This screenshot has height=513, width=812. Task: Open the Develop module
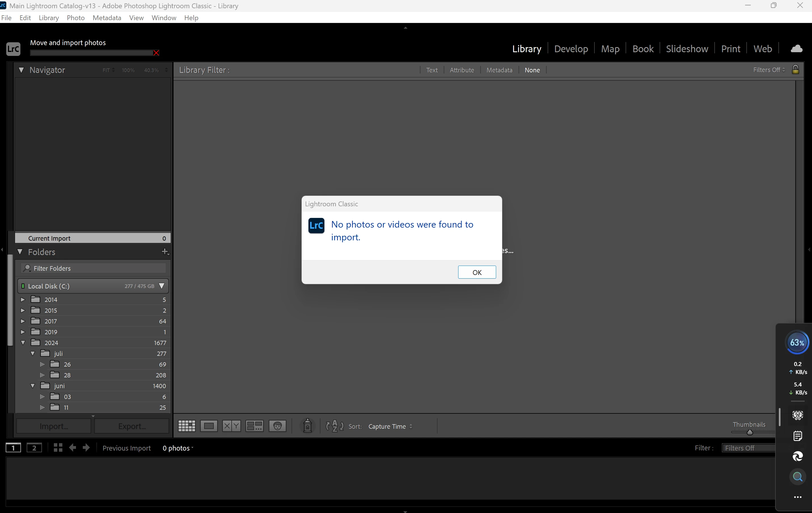point(571,49)
